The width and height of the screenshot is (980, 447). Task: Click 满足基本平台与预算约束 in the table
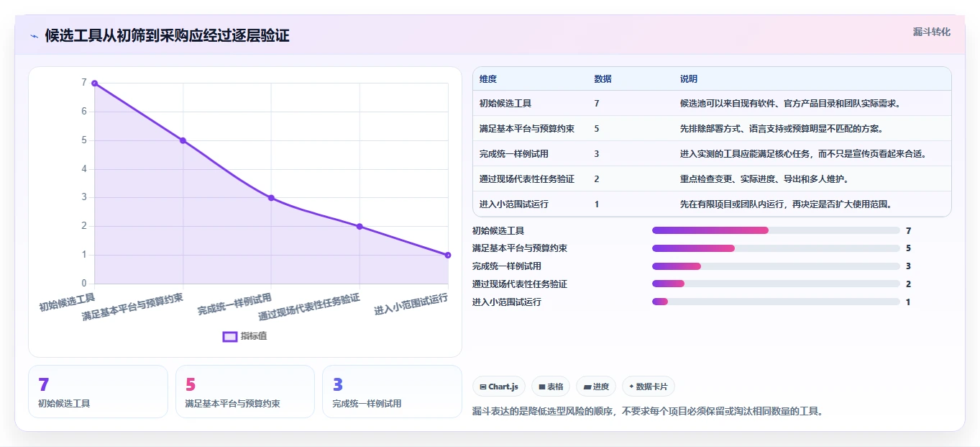point(527,129)
